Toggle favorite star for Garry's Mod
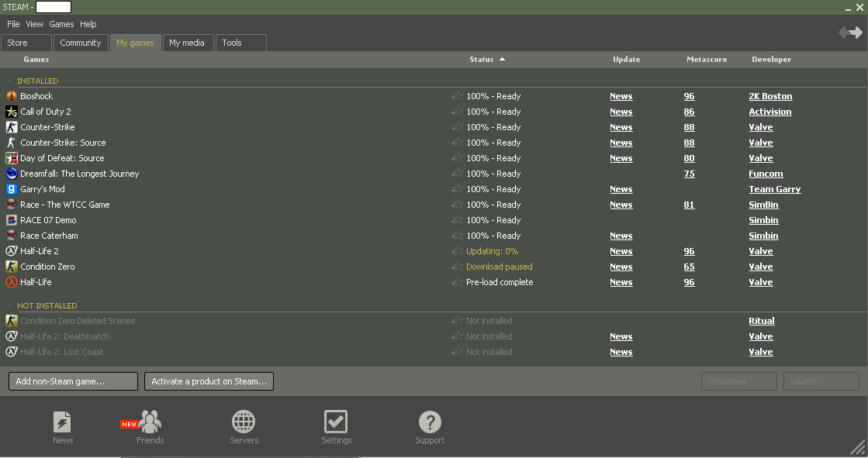This screenshot has width=868, height=458. tap(457, 189)
